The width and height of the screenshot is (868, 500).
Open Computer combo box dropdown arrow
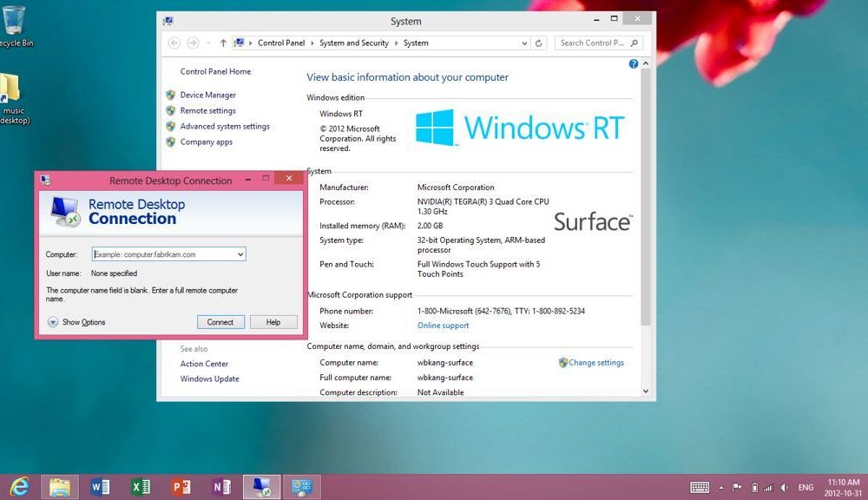coord(240,254)
